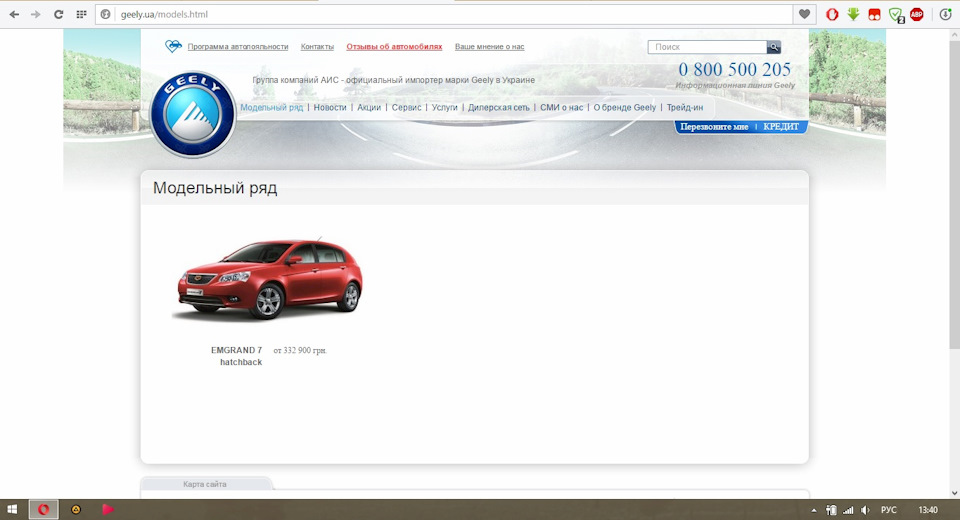The height and width of the screenshot is (520, 960).
Task: Go forward with the browser forward arrow
Action: 36,14
